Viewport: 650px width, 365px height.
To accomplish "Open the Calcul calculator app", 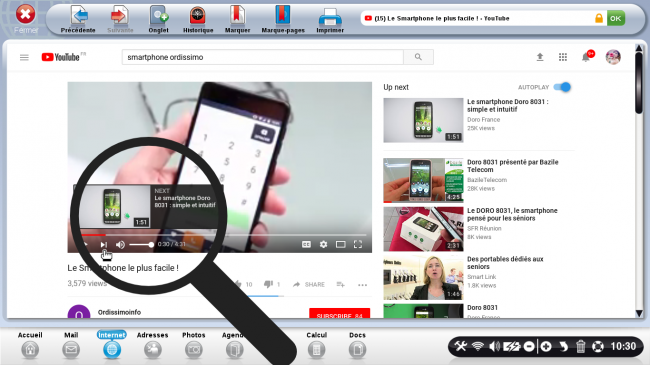I will coord(317,345).
